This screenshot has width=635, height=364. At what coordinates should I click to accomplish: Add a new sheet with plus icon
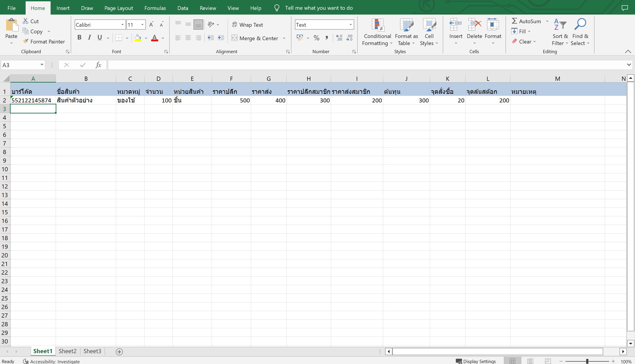click(119, 352)
